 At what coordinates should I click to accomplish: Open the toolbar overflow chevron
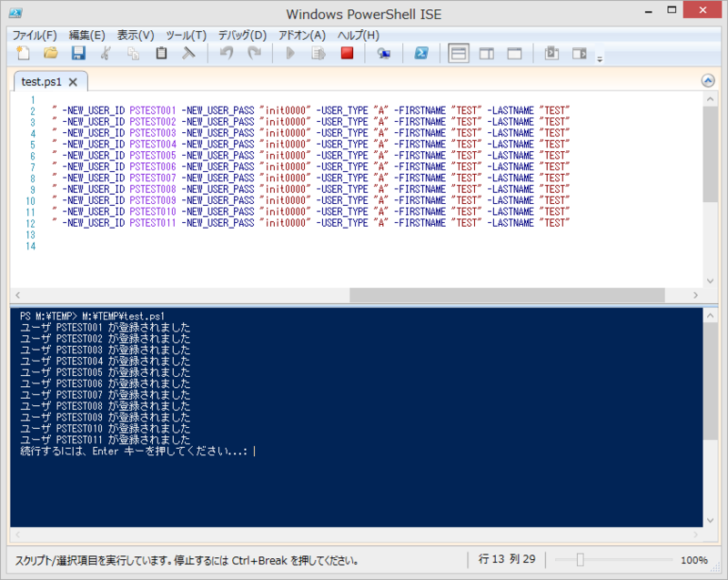coord(600,58)
